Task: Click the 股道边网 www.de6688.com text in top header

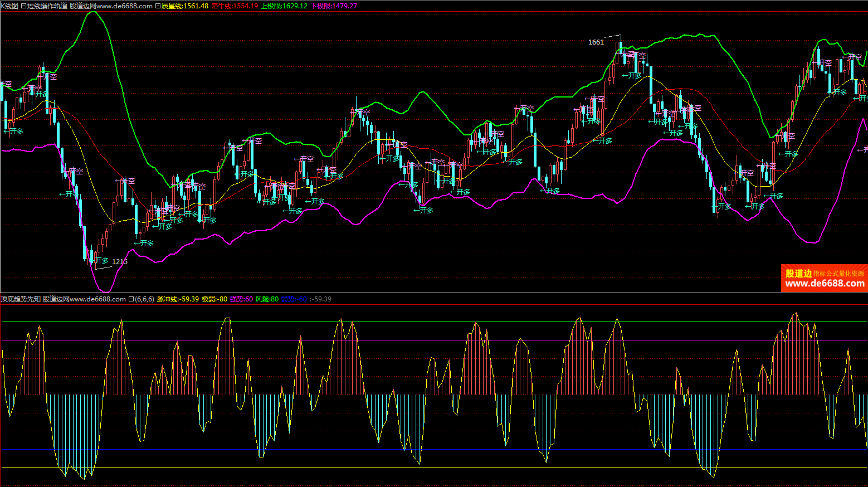Action: (111, 6)
